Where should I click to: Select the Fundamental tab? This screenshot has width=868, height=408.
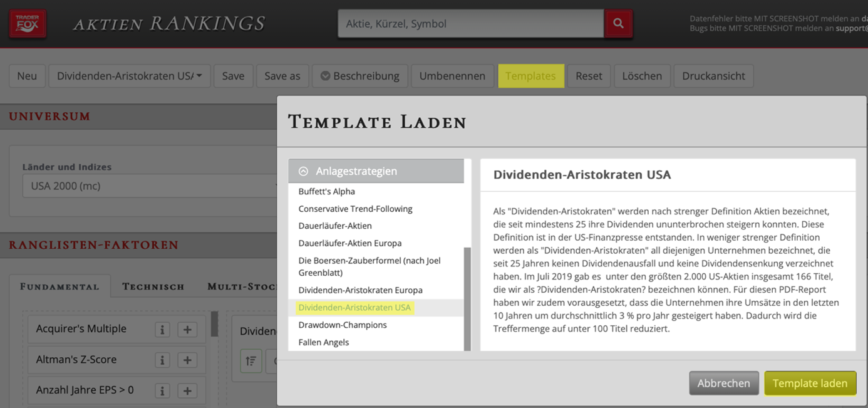pos(60,286)
